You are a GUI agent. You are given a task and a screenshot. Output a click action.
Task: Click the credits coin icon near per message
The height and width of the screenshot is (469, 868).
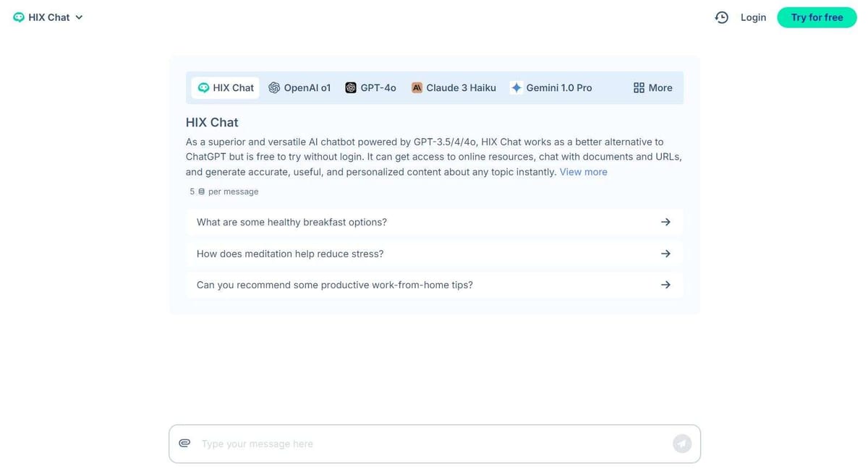tap(201, 192)
